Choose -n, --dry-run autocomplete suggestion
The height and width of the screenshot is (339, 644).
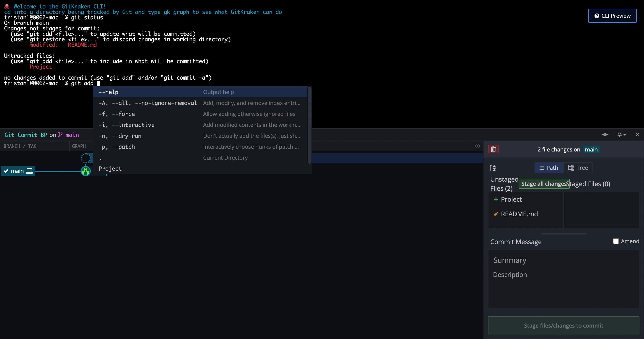(200, 136)
